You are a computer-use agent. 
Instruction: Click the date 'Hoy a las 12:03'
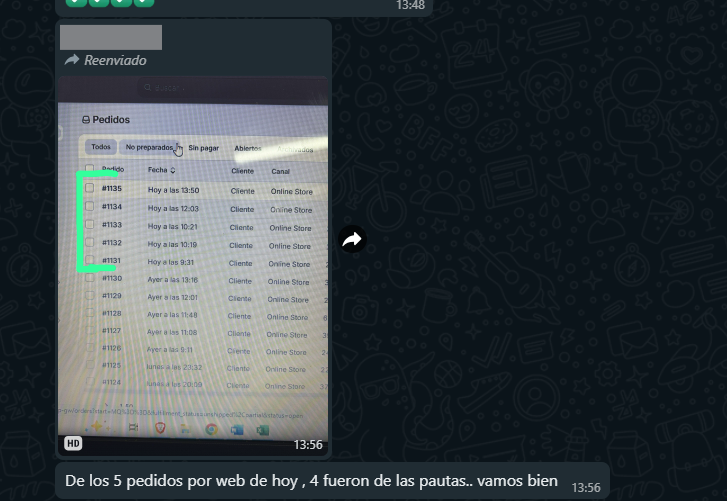click(173, 209)
